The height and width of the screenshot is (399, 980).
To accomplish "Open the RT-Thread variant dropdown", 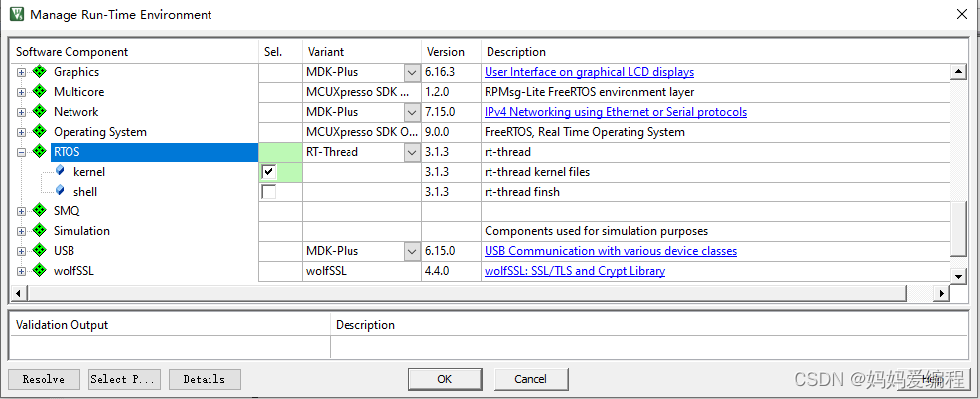I will pos(412,152).
